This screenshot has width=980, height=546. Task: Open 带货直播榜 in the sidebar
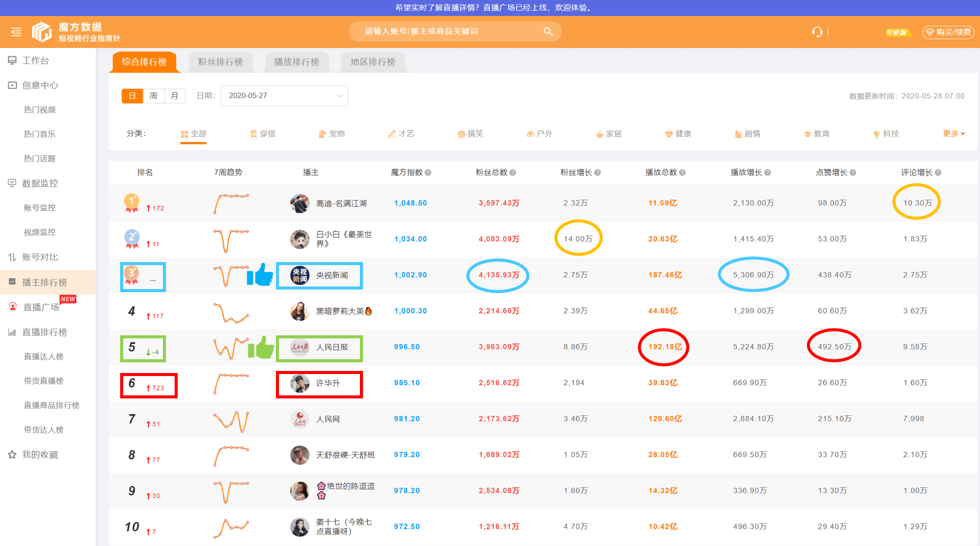click(x=44, y=381)
